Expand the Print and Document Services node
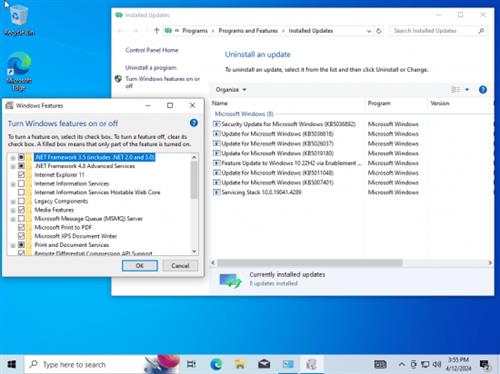Image resolution: width=500 pixels, height=374 pixels. (13, 245)
